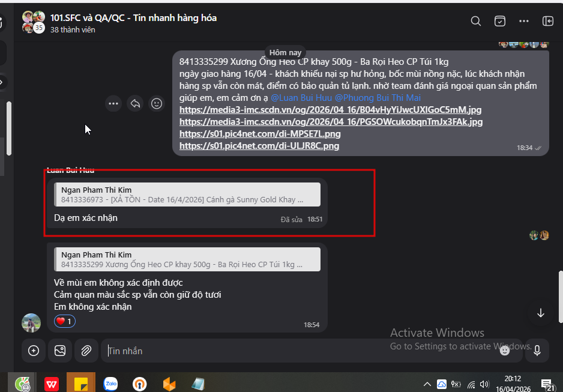
Task: Show hidden tray icons chevron
Action: (x=427, y=384)
